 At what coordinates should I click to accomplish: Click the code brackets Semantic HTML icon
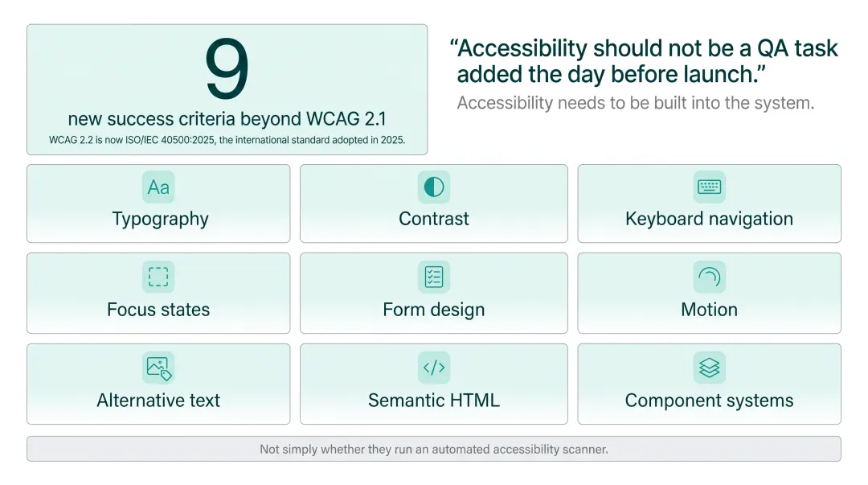(434, 368)
